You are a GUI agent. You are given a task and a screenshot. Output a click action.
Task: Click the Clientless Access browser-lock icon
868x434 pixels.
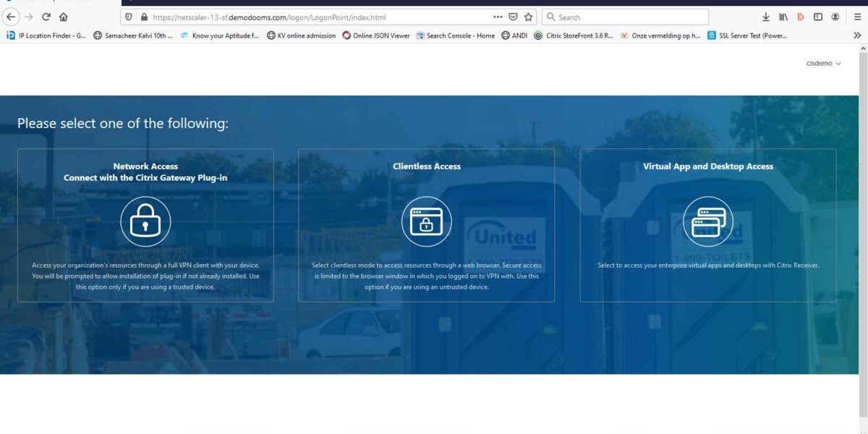pyautogui.click(x=426, y=222)
